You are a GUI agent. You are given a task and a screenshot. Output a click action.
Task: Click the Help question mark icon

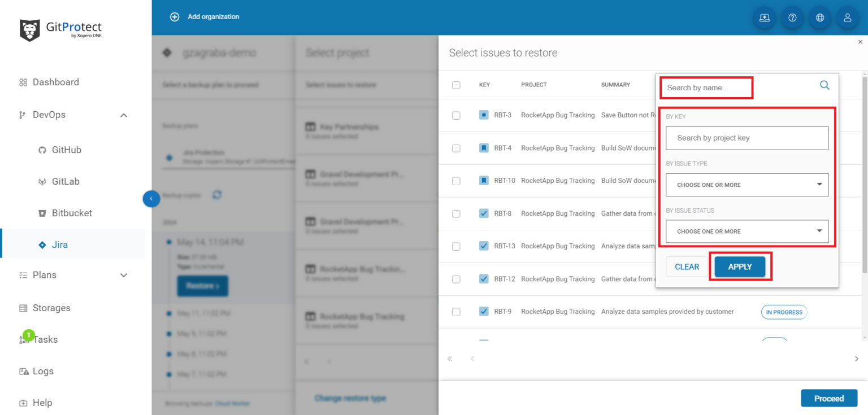click(x=792, y=18)
